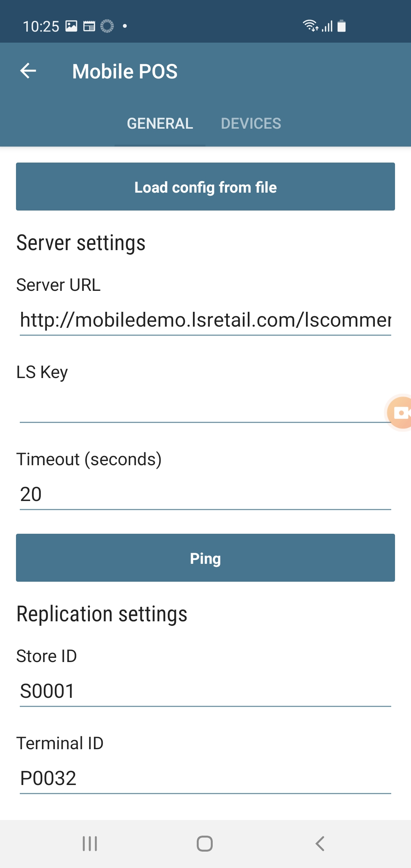Tap the calendar notification icon in status bar

89,26
